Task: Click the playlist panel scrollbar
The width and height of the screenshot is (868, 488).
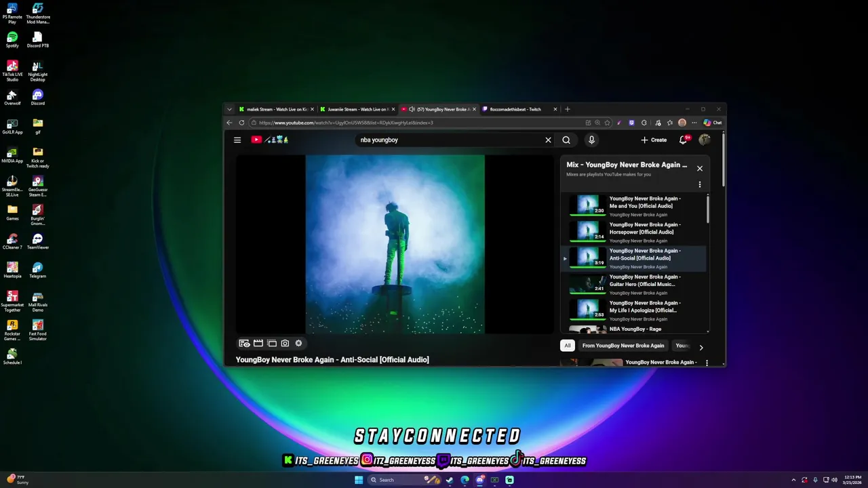Action: [x=708, y=209]
